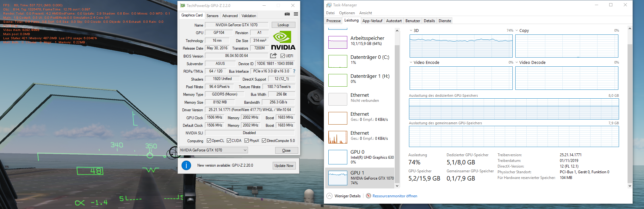Click the Lookup button

pos(283,25)
